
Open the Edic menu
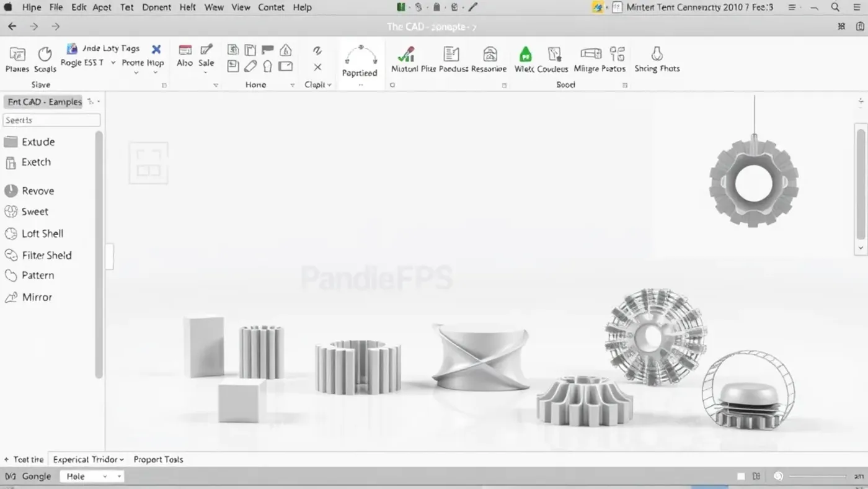click(x=79, y=7)
